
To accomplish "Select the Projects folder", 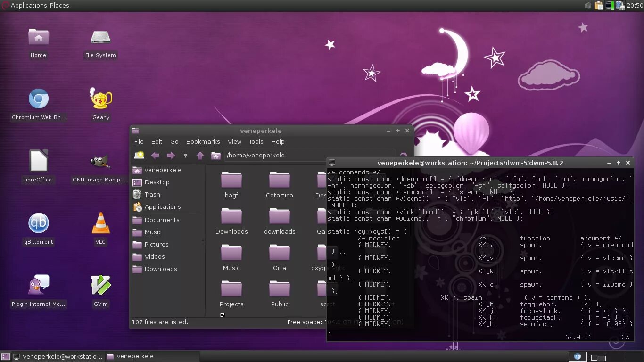I will [x=231, y=293].
